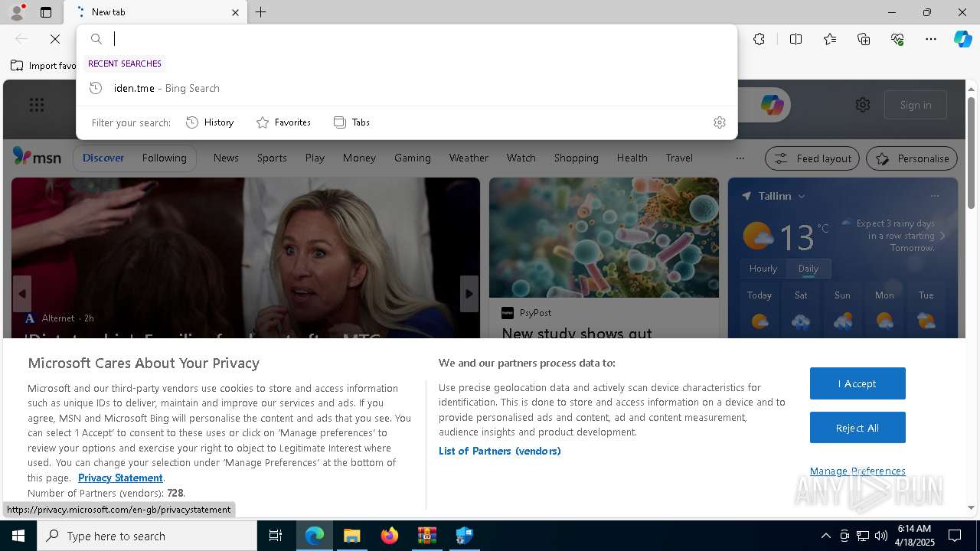Expand the rainy days forecast arrow

[942, 236]
